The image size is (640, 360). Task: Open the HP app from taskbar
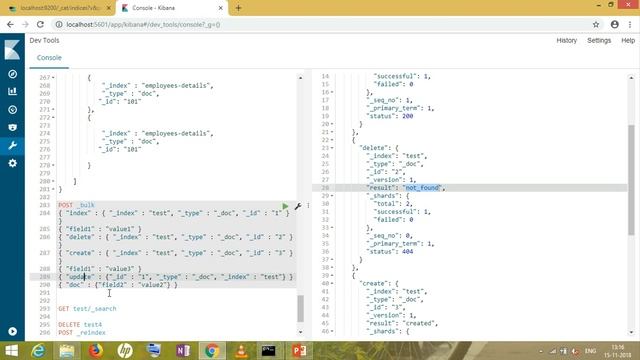click(x=125, y=351)
